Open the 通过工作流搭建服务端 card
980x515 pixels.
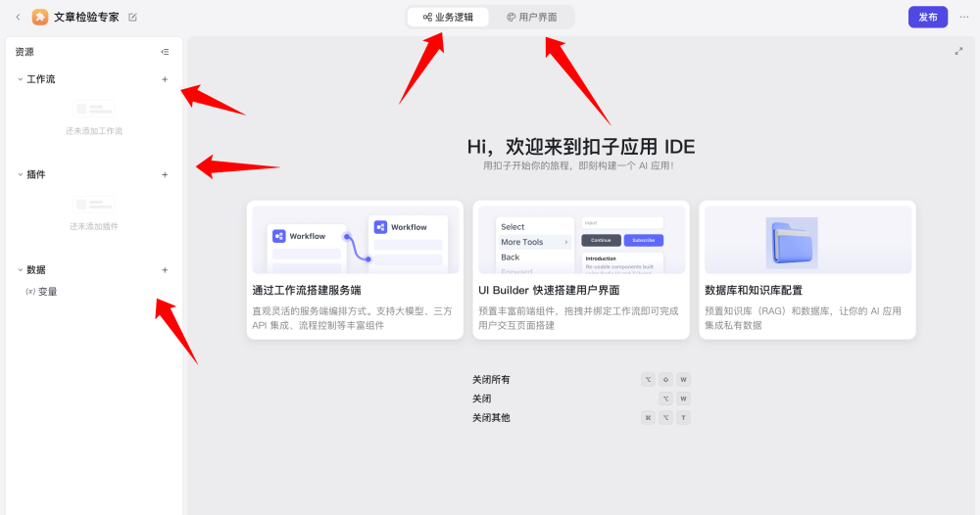pos(355,269)
